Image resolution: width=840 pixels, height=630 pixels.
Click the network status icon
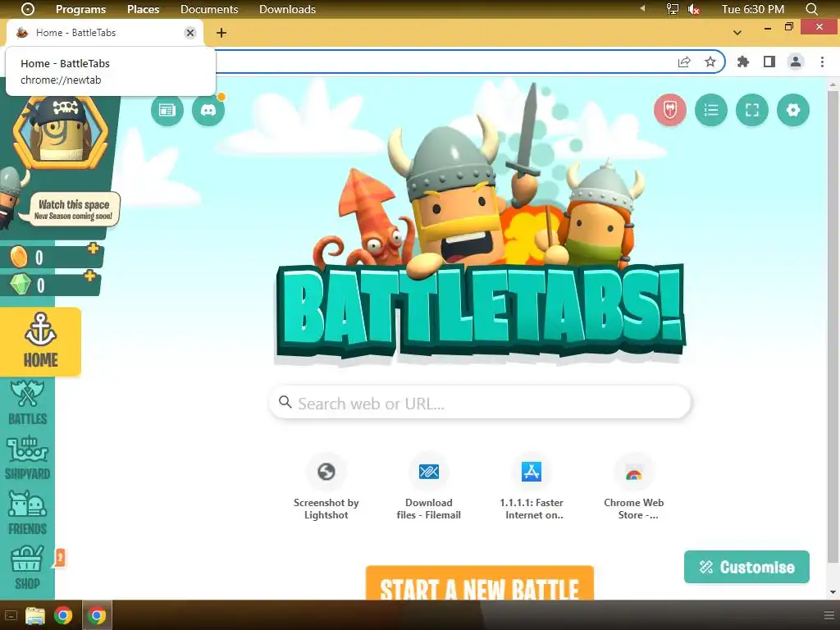672,9
